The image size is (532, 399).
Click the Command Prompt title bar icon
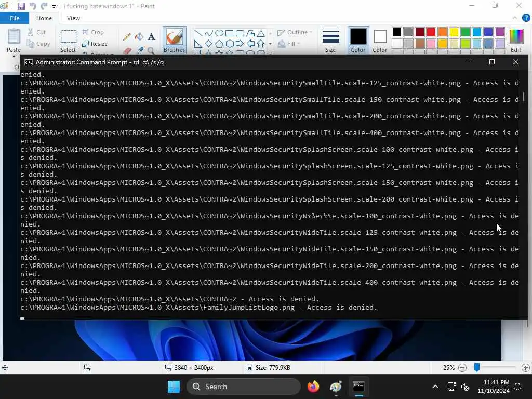(x=29, y=62)
